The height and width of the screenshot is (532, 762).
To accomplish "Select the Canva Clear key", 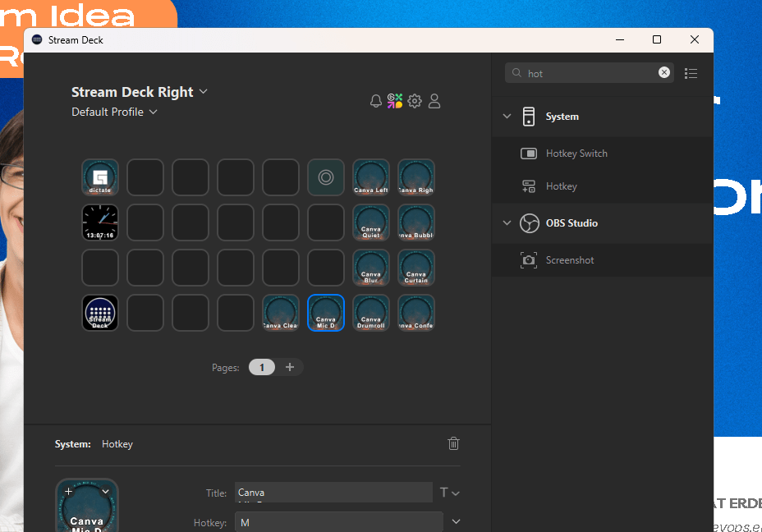I will coord(281,313).
